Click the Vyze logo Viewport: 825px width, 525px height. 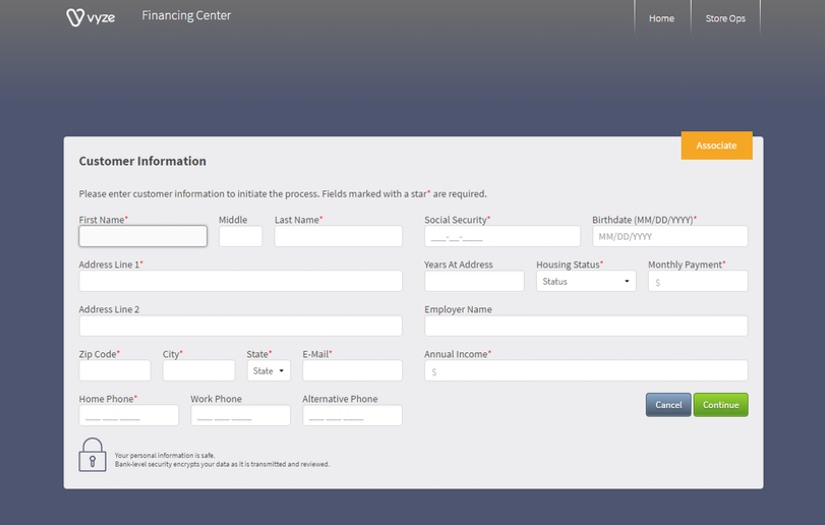point(90,17)
